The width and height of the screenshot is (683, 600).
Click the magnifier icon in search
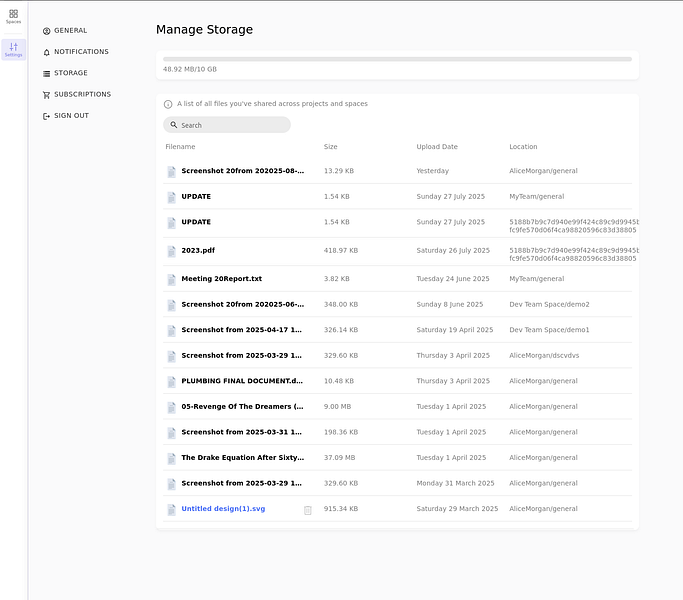click(174, 125)
